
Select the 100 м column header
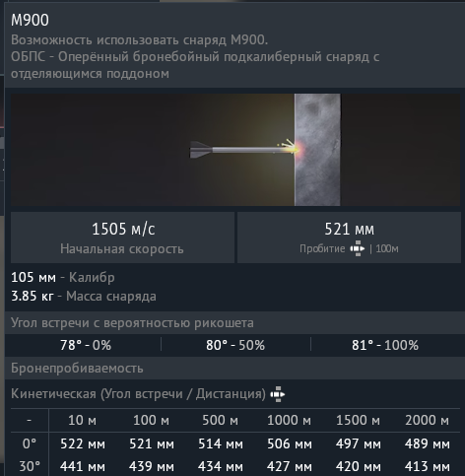point(152,420)
